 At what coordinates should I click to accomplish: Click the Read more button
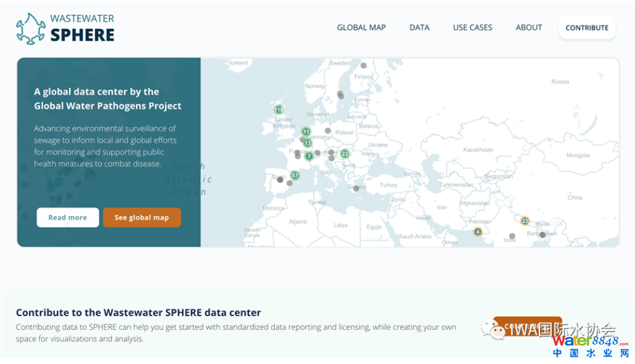coord(68,217)
